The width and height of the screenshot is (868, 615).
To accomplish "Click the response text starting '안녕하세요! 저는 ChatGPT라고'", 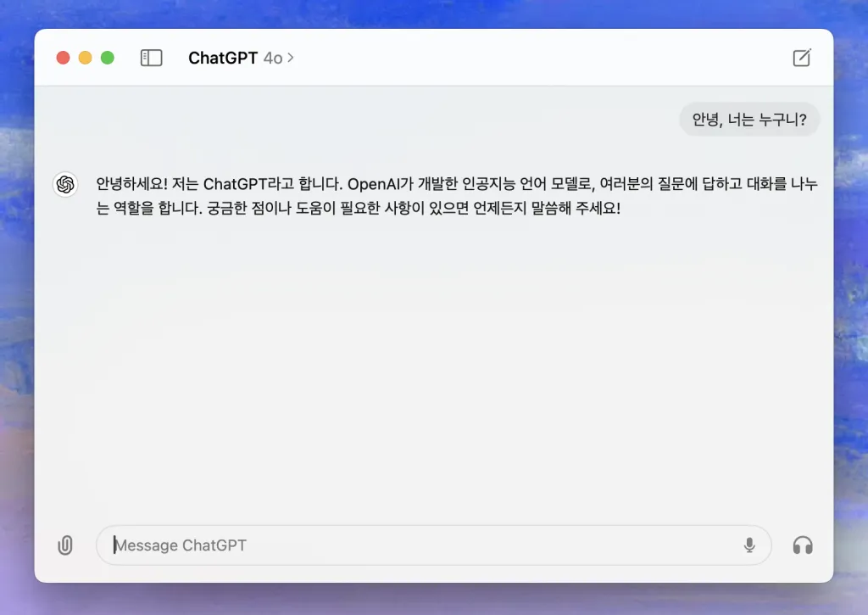I will (457, 196).
